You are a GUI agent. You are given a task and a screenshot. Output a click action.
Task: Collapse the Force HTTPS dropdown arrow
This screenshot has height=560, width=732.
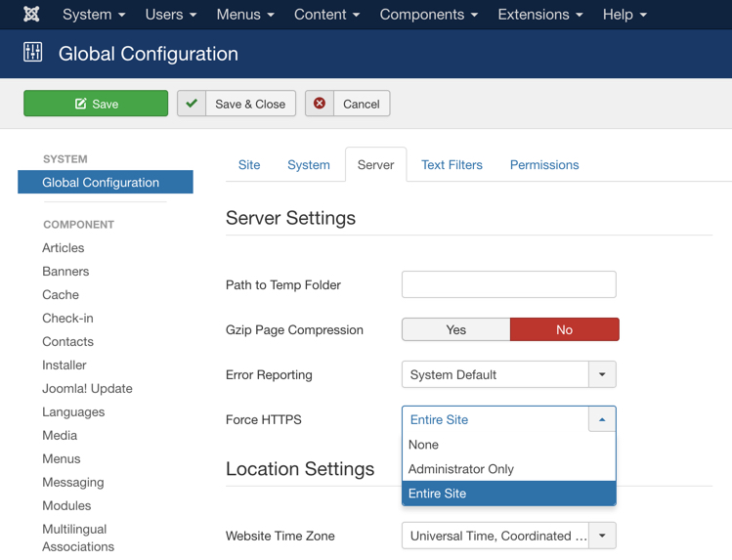pos(602,419)
